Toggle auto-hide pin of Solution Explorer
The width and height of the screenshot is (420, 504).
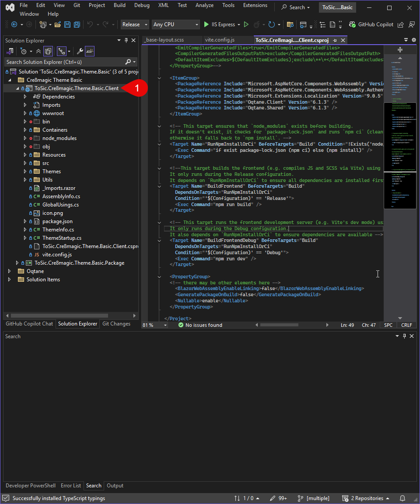pos(126,40)
